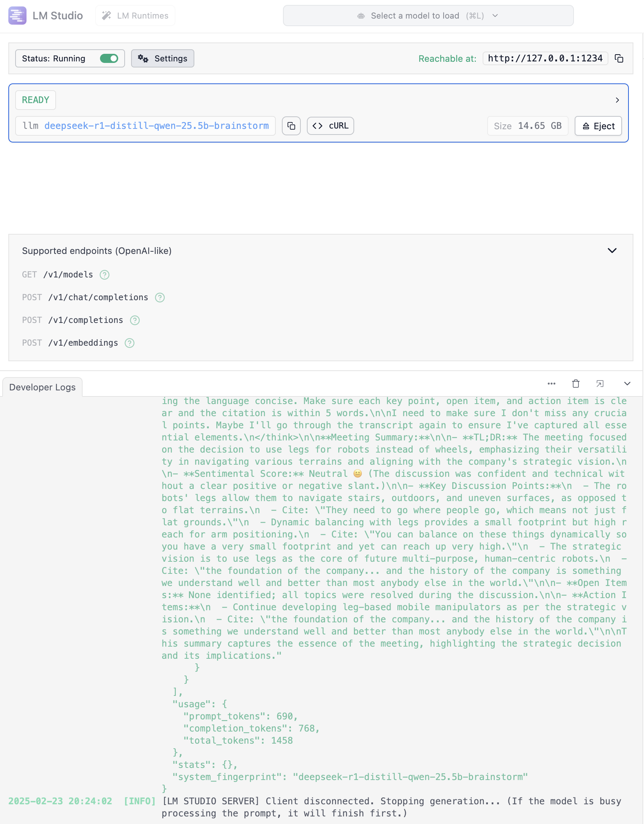Open server Settings
This screenshot has width=644, height=824.
tap(163, 58)
